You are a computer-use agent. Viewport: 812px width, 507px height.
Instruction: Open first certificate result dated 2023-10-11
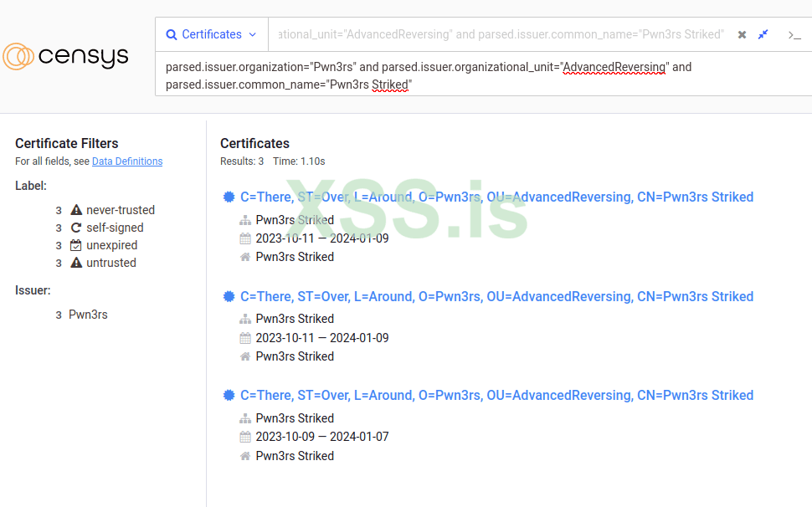click(x=496, y=197)
